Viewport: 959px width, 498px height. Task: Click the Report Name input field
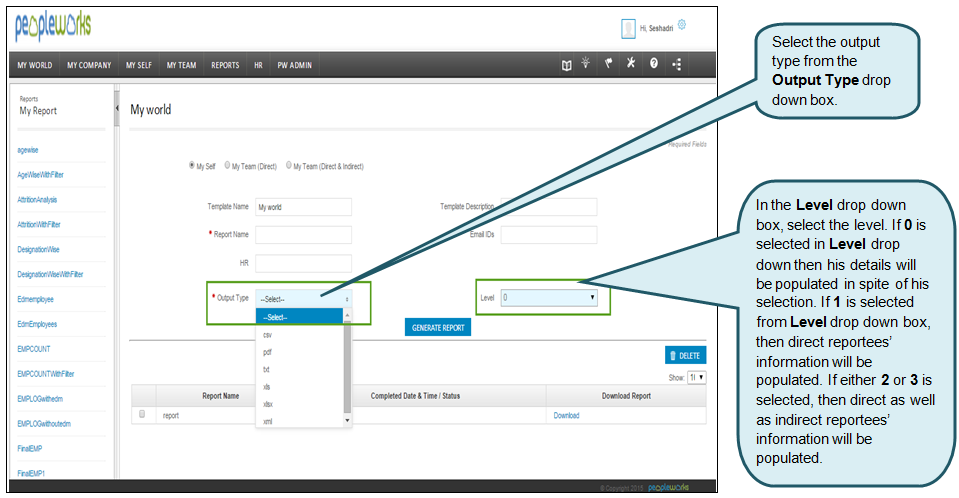303,235
